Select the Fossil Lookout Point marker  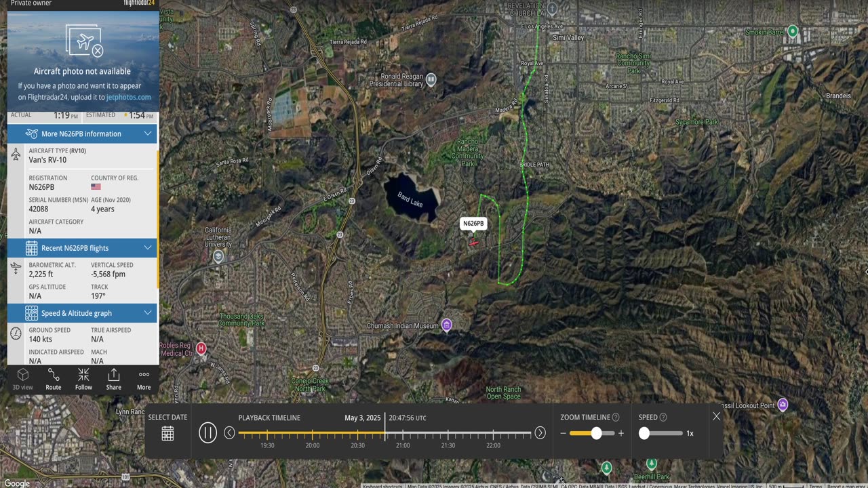pyautogui.click(x=783, y=404)
